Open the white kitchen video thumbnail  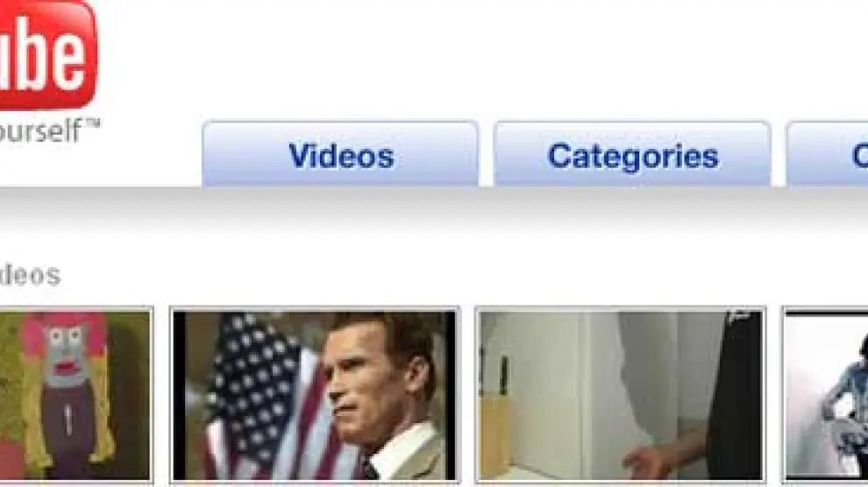(621, 395)
